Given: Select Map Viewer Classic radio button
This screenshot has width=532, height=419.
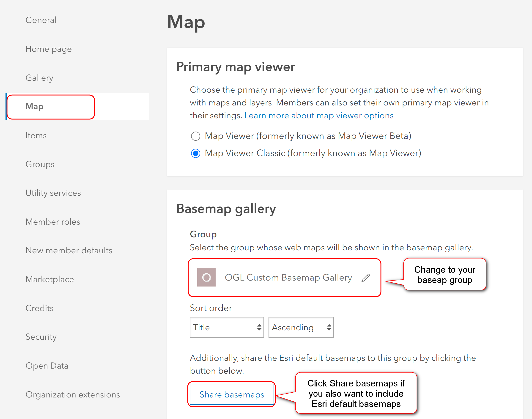Looking at the screenshot, I should pos(196,153).
